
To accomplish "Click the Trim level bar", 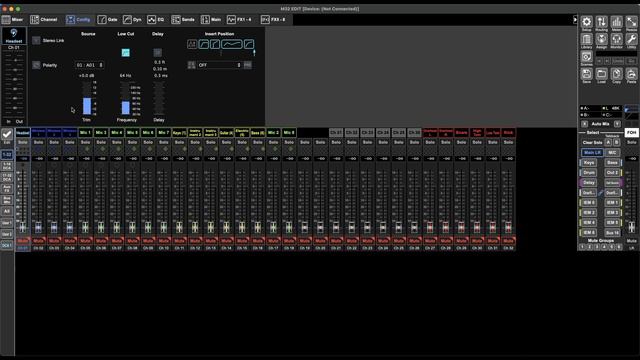I will tap(87, 98).
